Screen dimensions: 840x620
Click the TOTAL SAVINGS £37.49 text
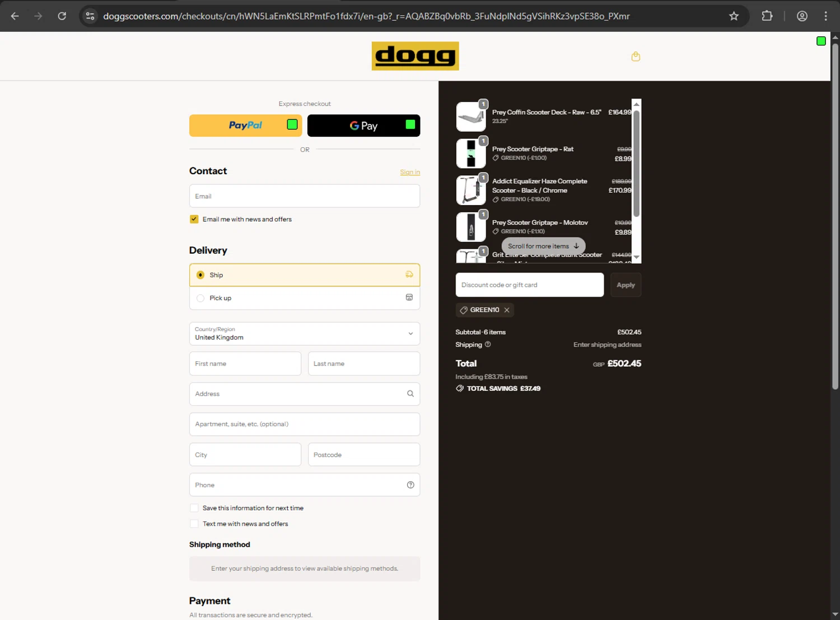click(503, 388)
